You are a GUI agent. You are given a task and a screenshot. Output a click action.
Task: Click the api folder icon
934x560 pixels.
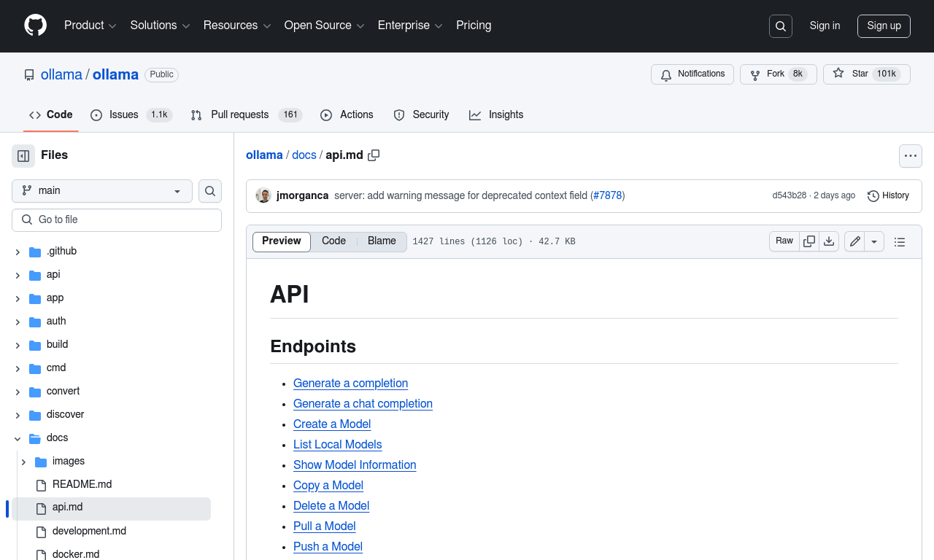click(35, 275)
